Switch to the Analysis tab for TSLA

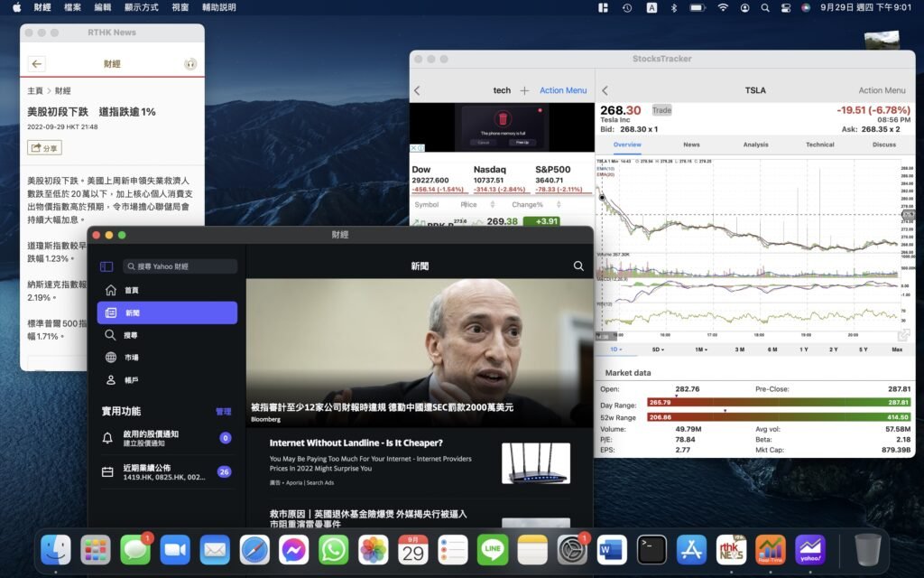click(755, 144)
